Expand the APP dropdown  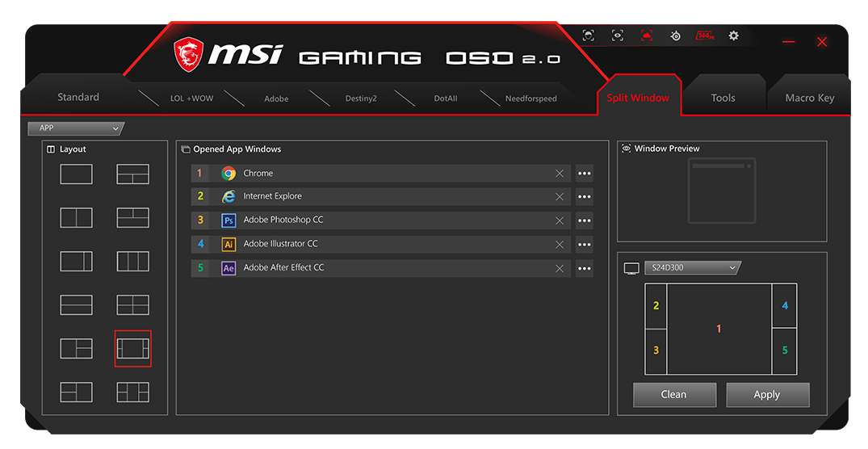click(75, 128)
